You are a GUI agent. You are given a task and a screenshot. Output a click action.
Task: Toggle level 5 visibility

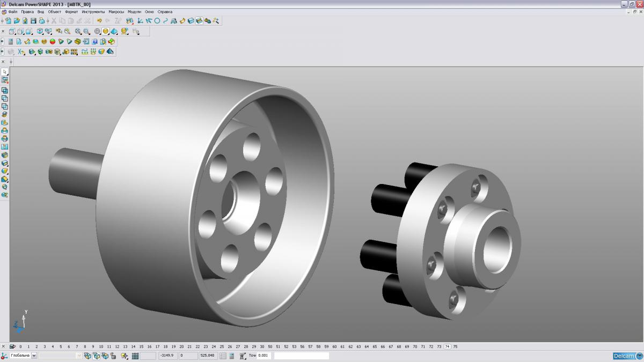[x=61, y=346]
